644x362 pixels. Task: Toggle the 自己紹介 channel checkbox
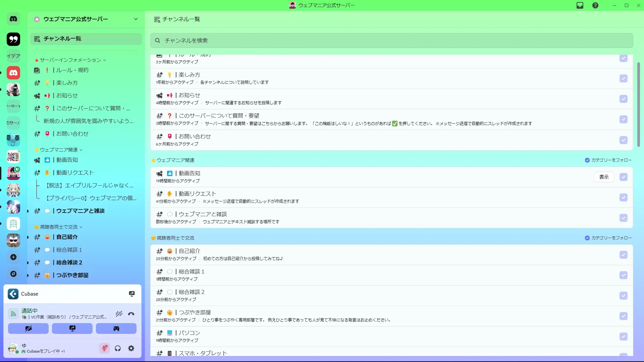(623, 255)
